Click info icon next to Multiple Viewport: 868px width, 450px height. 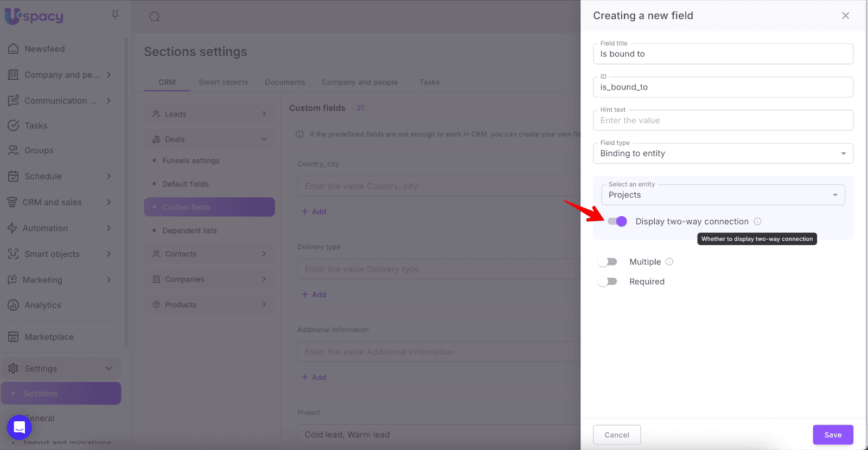click(x=669, y=262)
